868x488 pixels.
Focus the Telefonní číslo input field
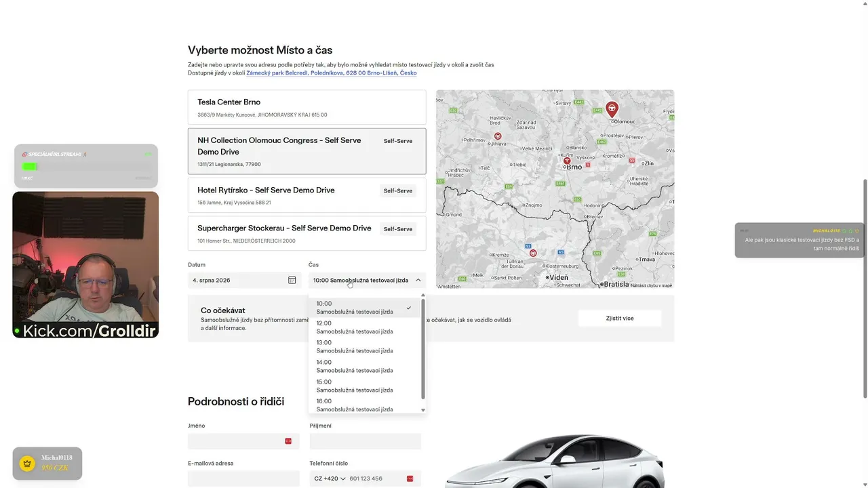[x=366, y=479]
